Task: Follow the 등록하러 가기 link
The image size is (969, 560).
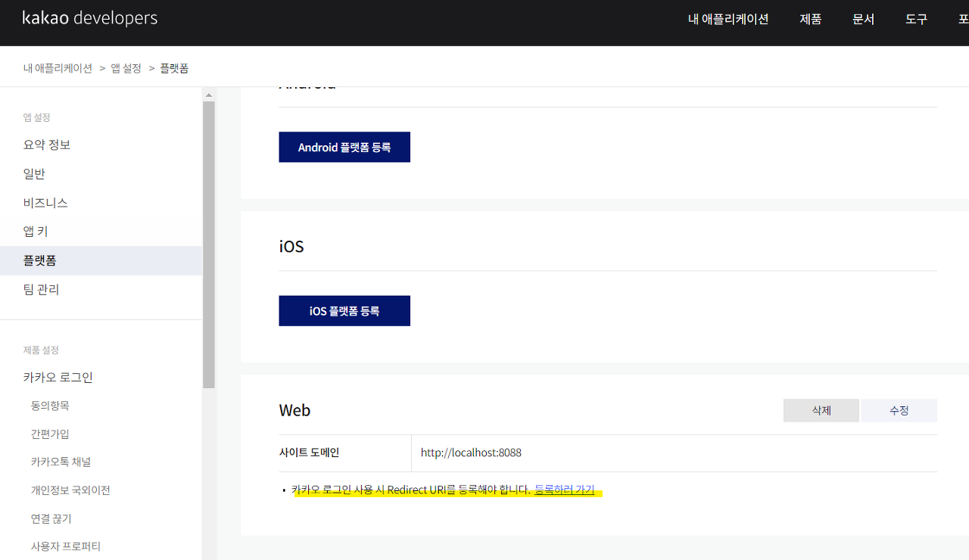Action: [x=565, y=490]
